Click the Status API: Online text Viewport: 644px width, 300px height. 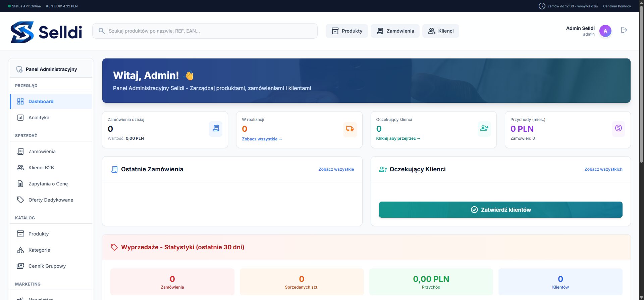(x=26, y=6)
